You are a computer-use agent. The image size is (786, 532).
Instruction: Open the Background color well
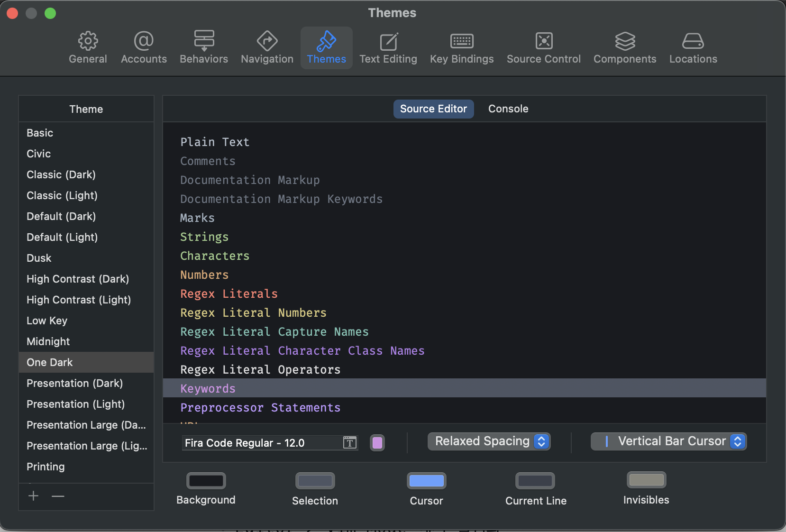click(206, 481)
